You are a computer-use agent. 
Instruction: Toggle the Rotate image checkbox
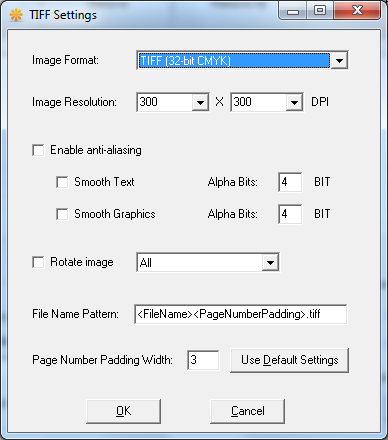click(x=38, y=262)
